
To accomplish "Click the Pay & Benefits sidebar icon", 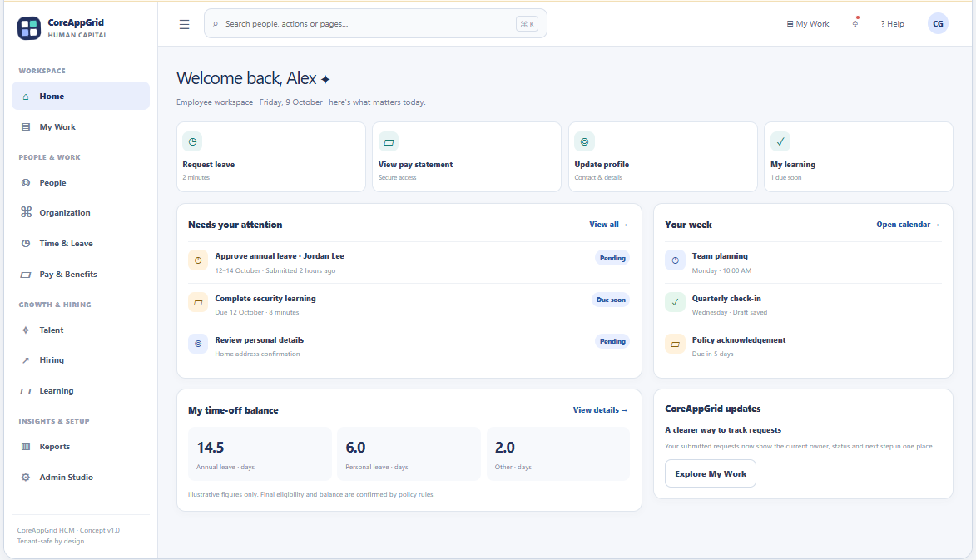I will tap(26, 275).
